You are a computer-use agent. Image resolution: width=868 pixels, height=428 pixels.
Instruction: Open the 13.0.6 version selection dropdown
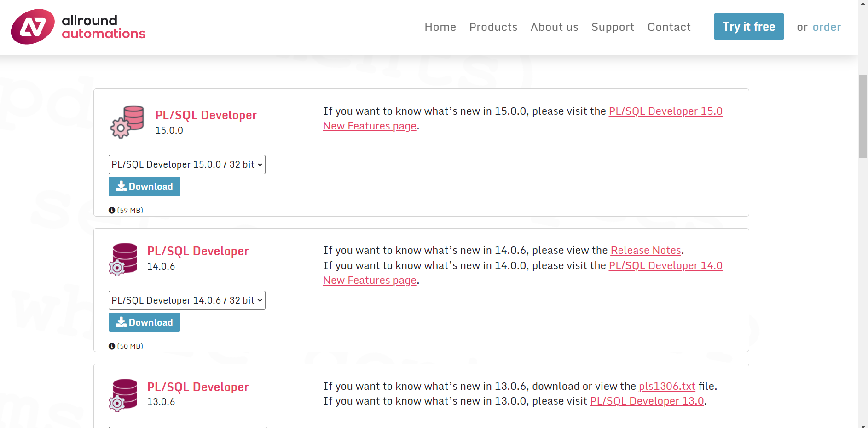pos(187,426)
